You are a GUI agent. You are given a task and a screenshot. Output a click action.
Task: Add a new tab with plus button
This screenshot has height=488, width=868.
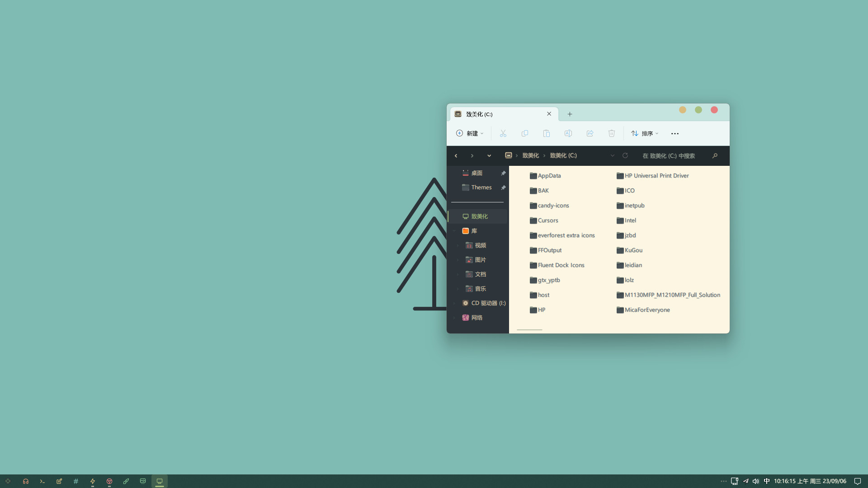point(570,114)
